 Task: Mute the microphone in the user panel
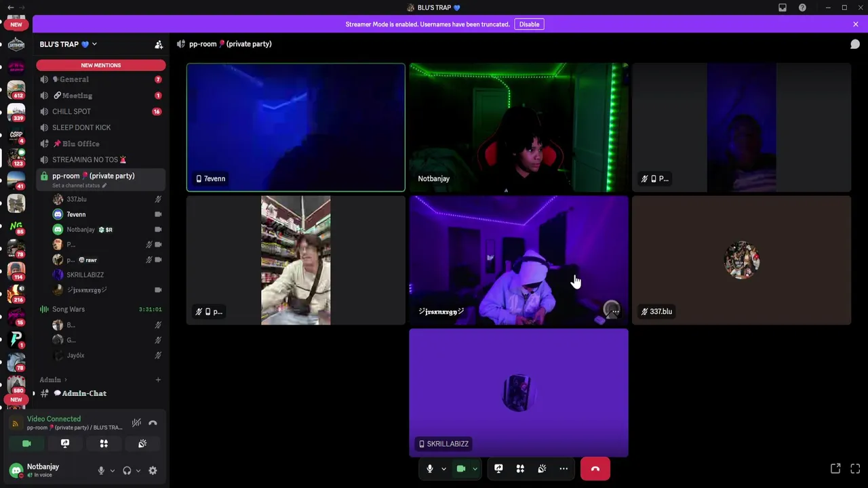[x=101, y=470]
